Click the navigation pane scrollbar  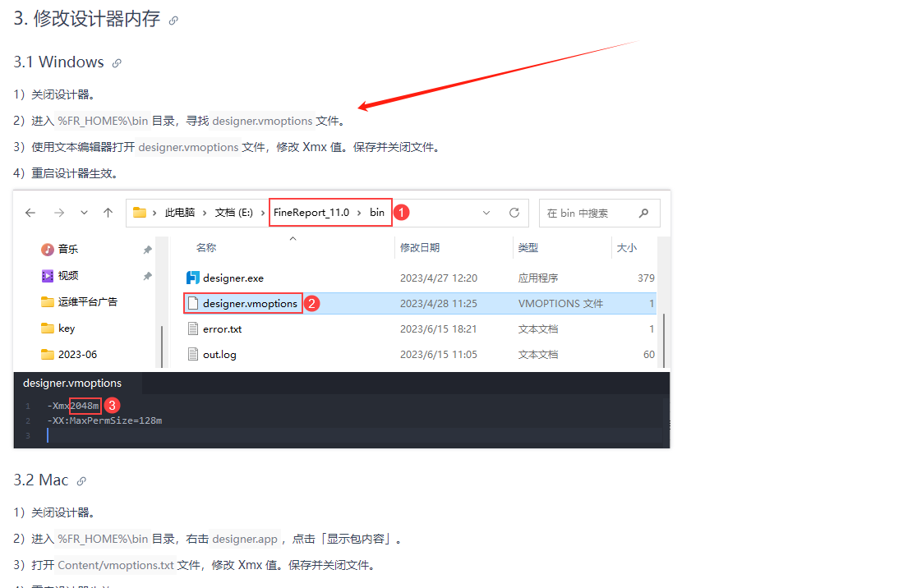click(162, 345)
